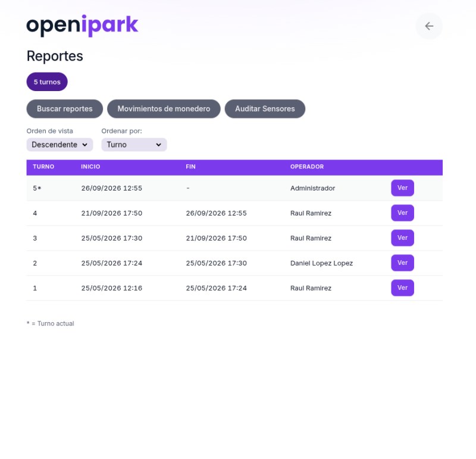Click the 5 turnos badge
The width and height of the screenshot is (476, 459).
[x=47, y=82]
